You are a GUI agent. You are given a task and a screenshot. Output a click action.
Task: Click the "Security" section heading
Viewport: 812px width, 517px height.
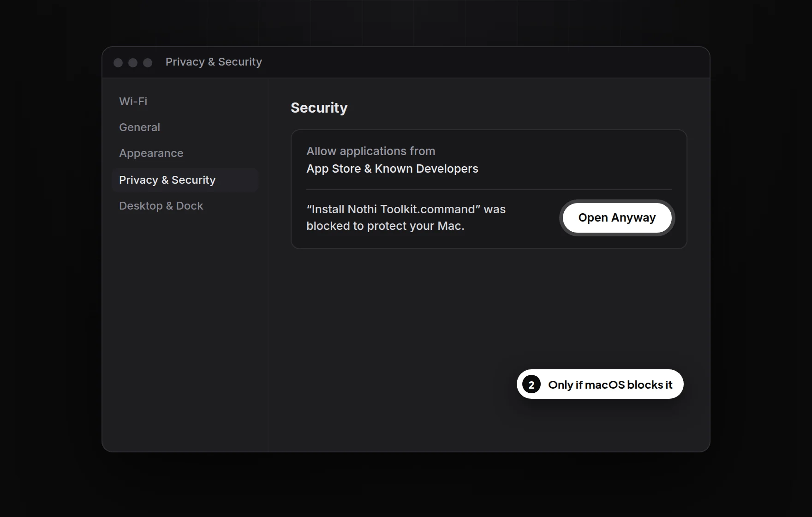319,108
